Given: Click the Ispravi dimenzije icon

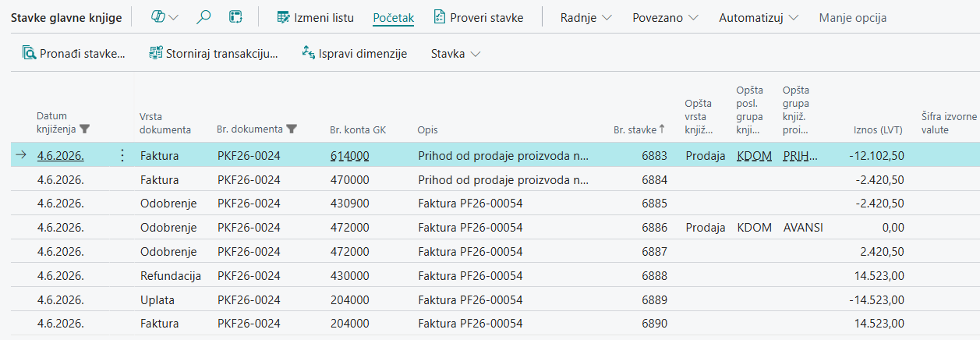Looking at the screenshot, I should [x=308, y=54].
